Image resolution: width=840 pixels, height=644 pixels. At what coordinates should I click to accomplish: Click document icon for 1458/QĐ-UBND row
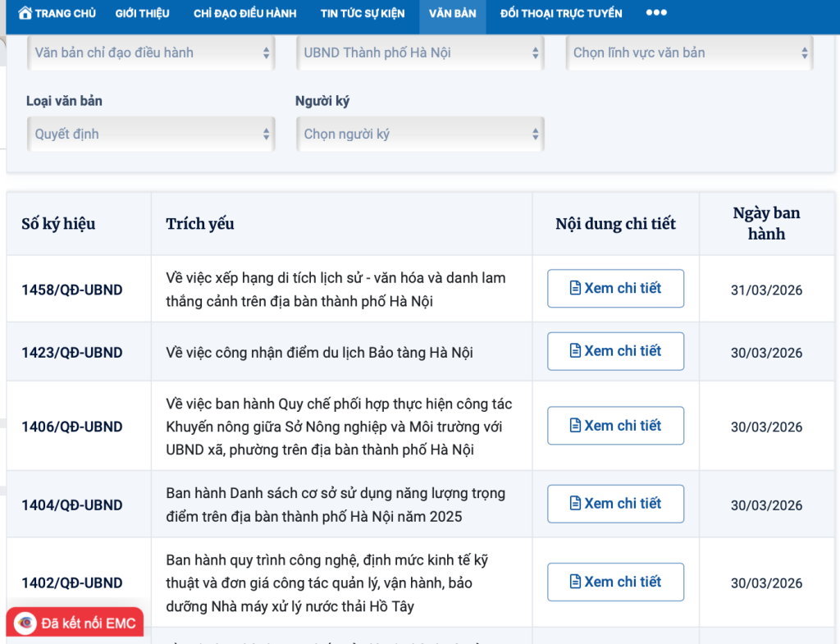(x=575, y=288)
